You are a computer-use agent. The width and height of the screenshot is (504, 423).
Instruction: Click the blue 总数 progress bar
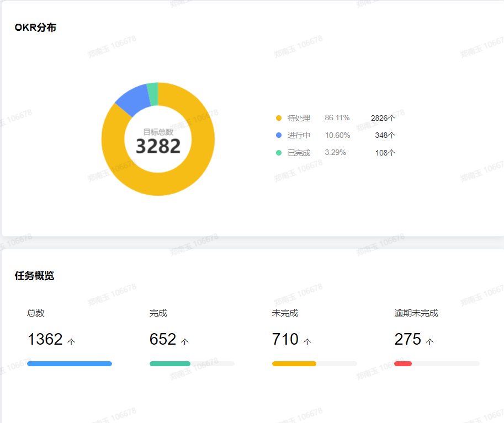point(70,363)
